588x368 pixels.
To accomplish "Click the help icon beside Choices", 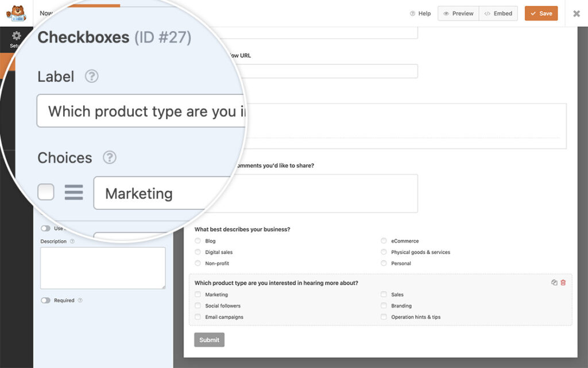I will coord(109,158).
